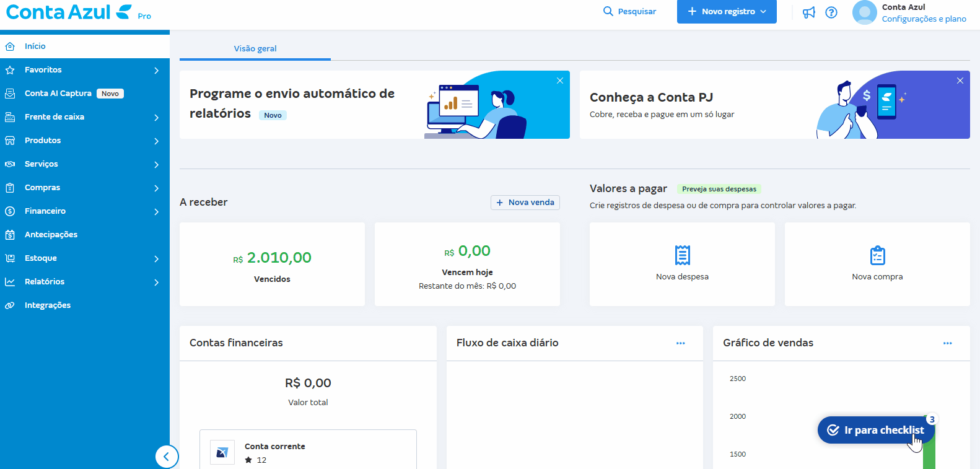Image resolution: width=980 pixels, height=469 pixels.
Task: Click the Pesquisar search text
Action: click(x=637, y=12)
